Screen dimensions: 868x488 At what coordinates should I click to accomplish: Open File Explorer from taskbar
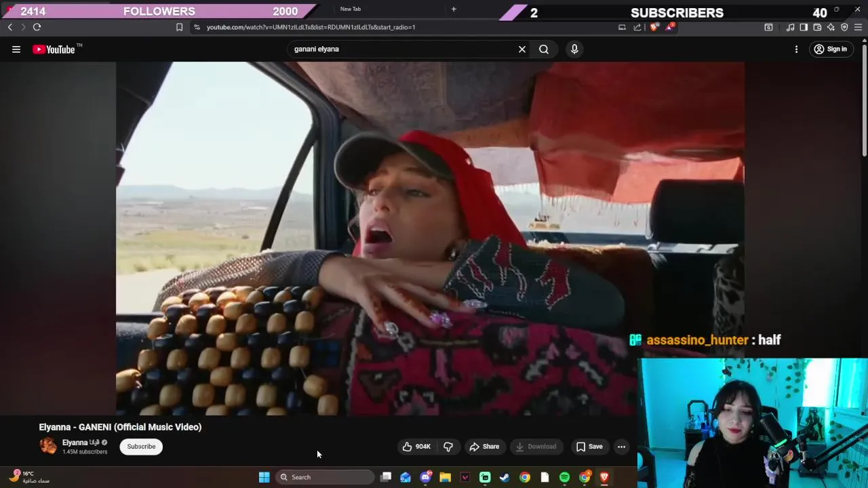(x=445, y=477)
